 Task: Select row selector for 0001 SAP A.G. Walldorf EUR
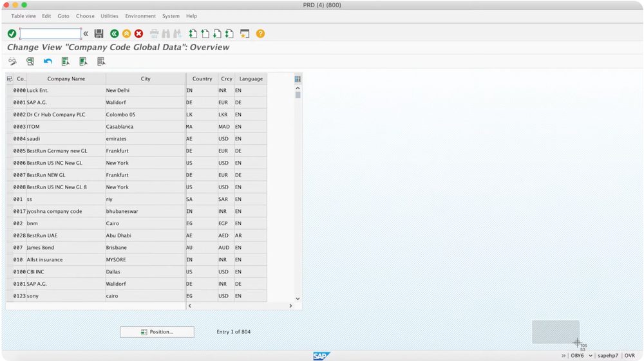(10, 102)
